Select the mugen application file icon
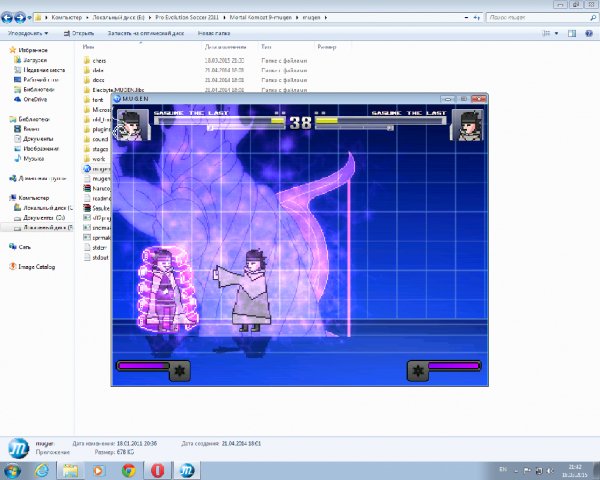The height and width of the screenshot is (480, 600). [x=87, y=169]
